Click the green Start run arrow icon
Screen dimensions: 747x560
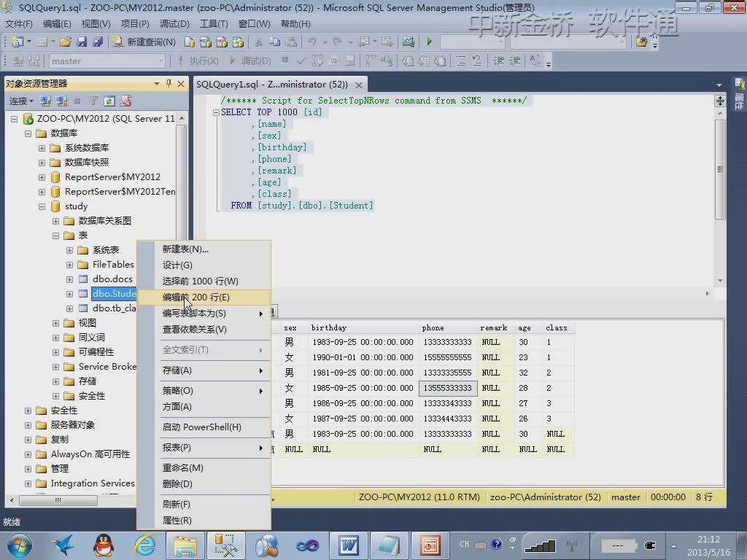(429, 42)
